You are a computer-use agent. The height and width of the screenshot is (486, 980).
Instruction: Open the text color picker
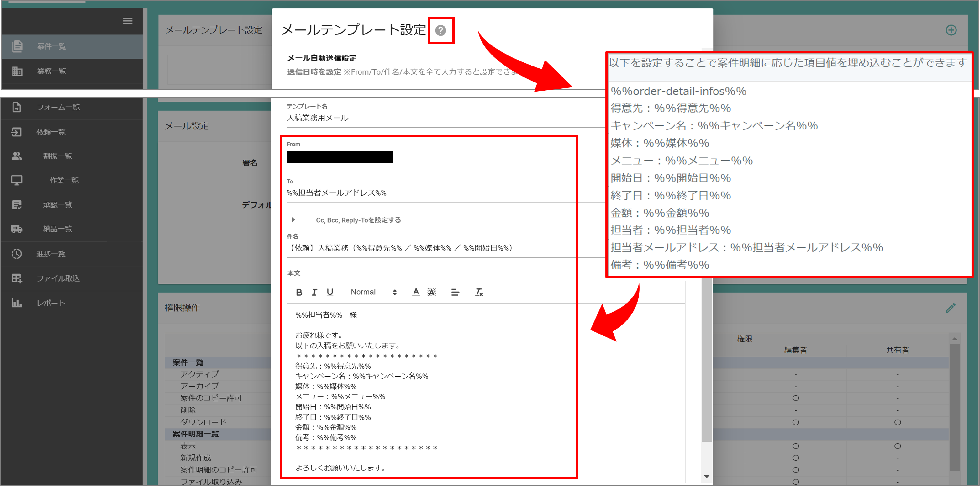point(416,292)
